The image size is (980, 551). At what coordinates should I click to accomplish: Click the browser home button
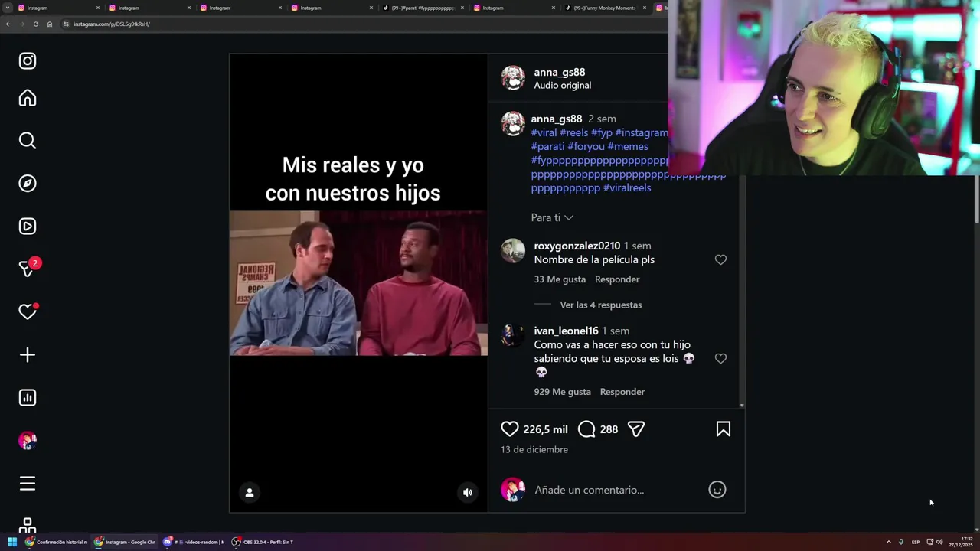50,24
